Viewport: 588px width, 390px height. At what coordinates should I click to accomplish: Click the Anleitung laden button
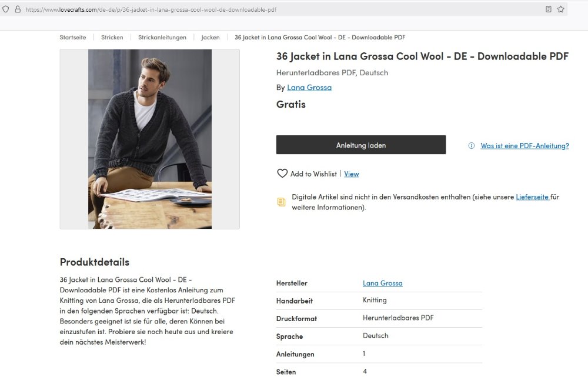(361, 145)
